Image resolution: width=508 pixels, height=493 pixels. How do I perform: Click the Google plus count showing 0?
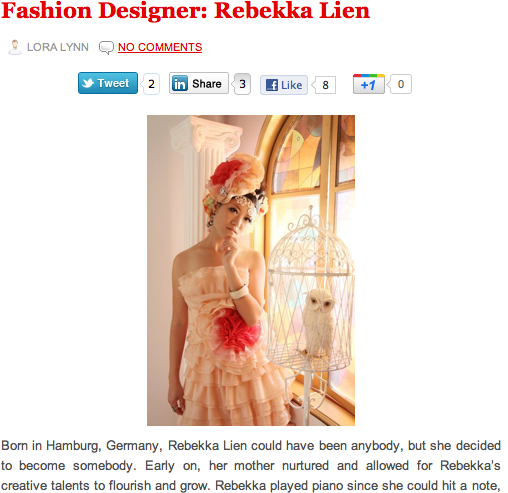[x=401, y=84]
